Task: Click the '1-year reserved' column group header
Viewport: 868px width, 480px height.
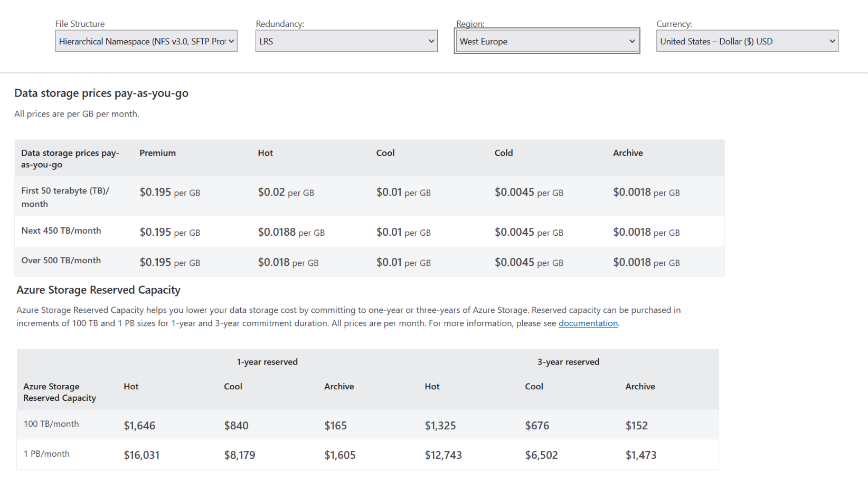Action: [267, 362]
